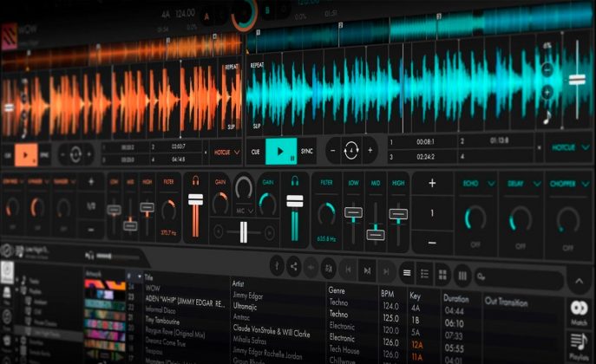596x364 pixels.
Task: Click the plus above 1/2 in orange panel
Action: [91, 181]
